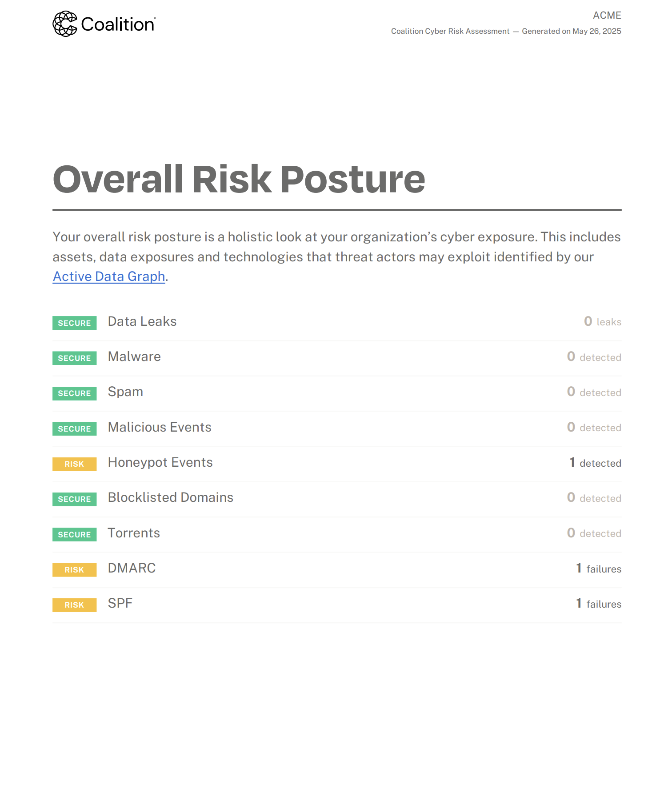Click the Honeypot Events 1 detected count

pos(596,463)
